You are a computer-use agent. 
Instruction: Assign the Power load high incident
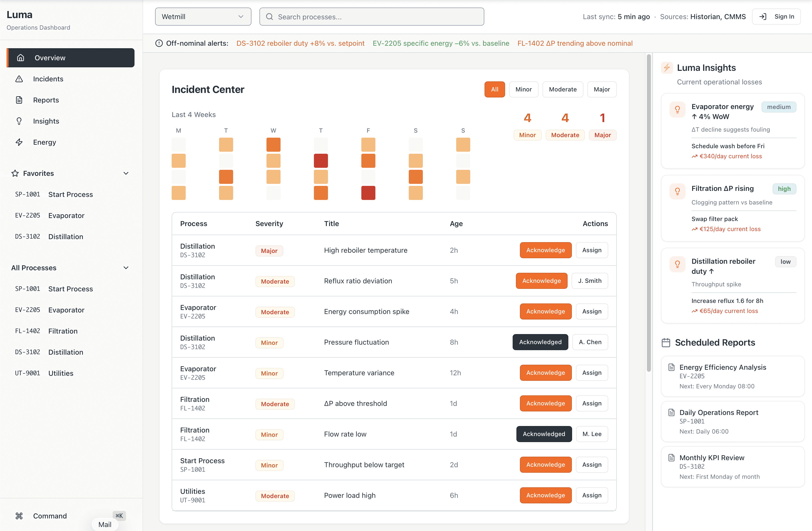click(x=592, y=496)
